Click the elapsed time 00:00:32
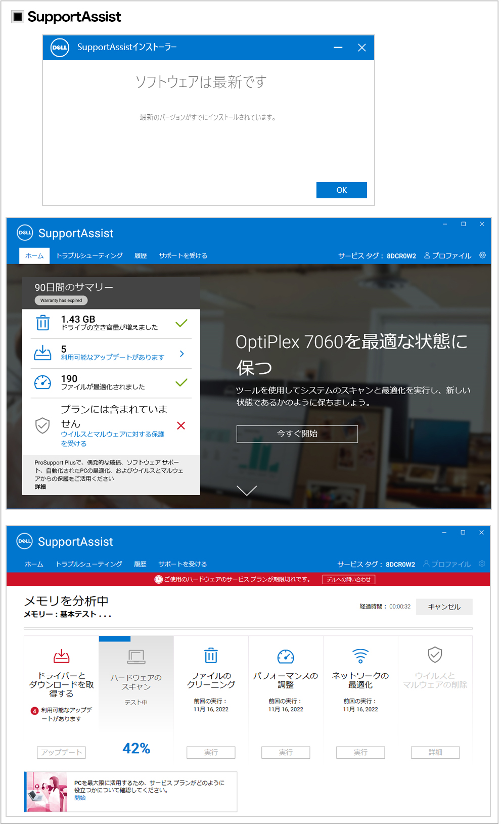This screenshot has height=825, width=504. click(400, 606)
